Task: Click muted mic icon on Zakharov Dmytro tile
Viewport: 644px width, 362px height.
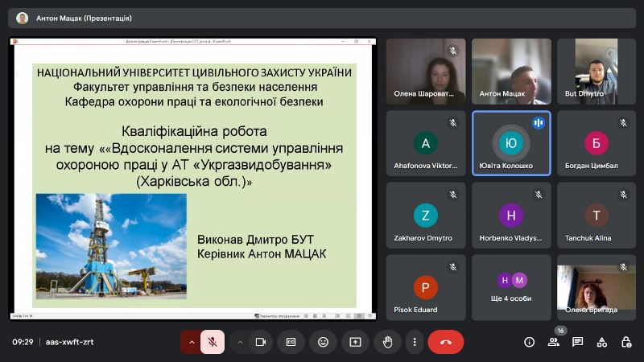Action: (453, 195)
